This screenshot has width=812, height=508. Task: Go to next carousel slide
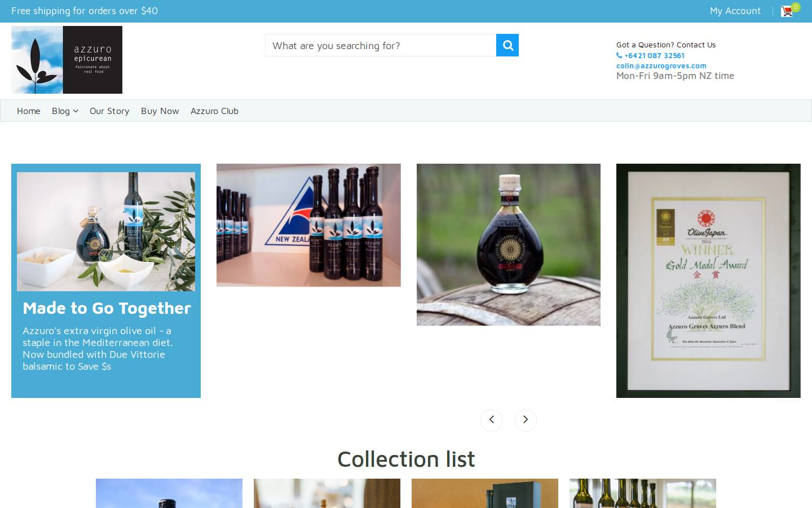point(526,420)
